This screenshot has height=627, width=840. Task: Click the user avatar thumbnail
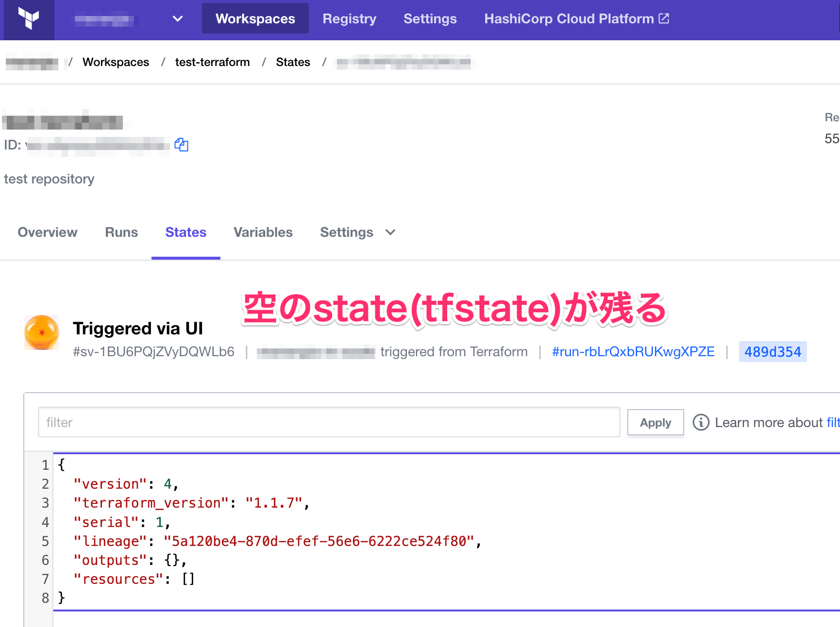pos(42,332)
